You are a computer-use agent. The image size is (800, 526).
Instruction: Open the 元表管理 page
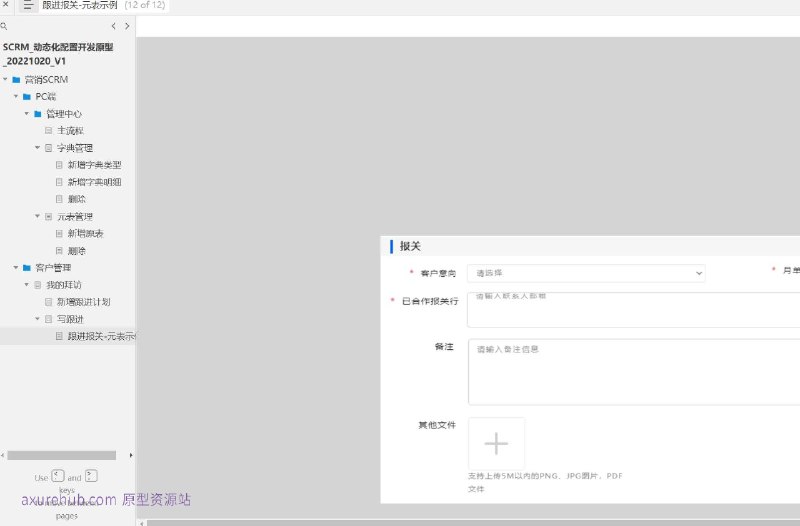pos(74,216)
